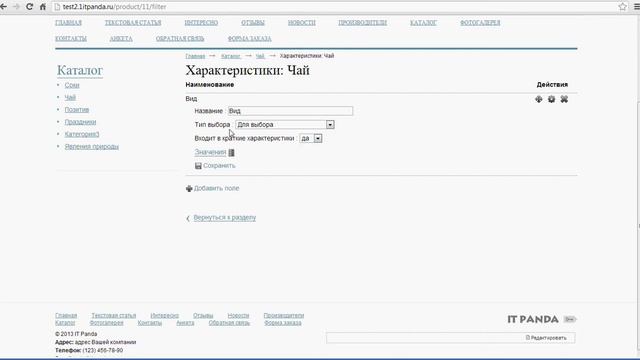
Task: Click the browser address bar
Action: pyautogui.click(x=335, y=7)
